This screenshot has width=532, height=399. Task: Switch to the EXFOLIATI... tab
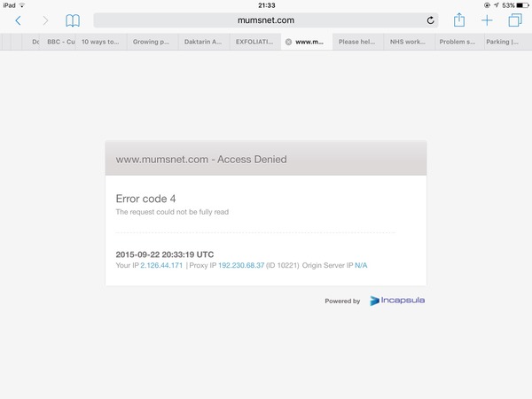pos(255,42)
